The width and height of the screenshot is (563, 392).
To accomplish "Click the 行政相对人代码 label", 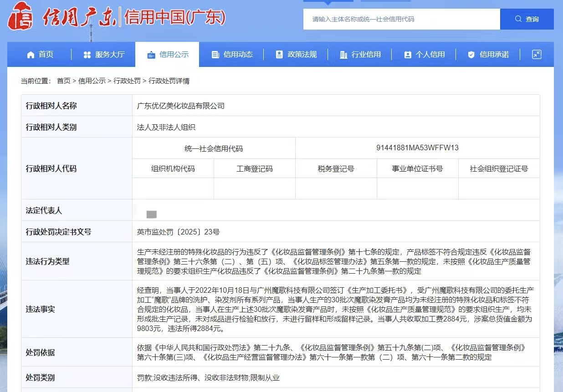I will click(51, 168).
